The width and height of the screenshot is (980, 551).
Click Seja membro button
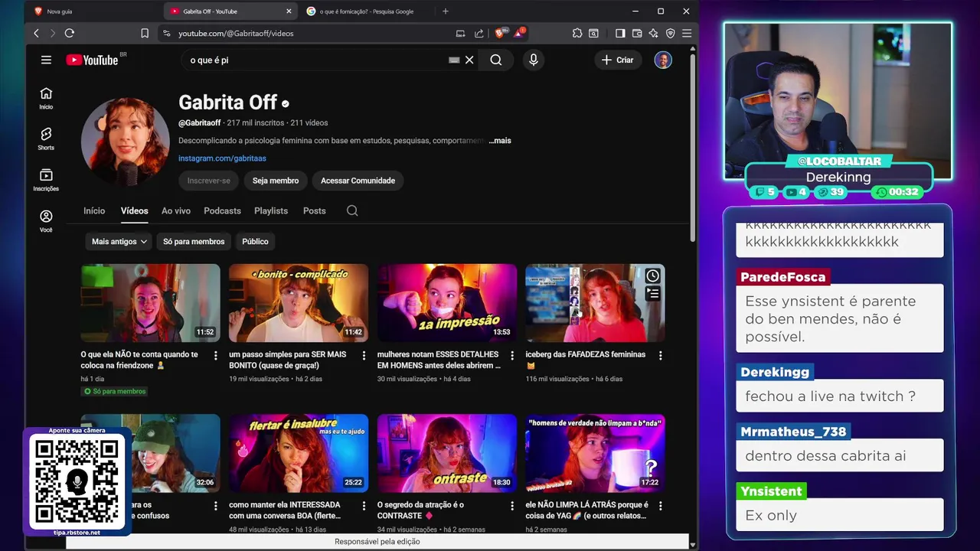(x=276, y=181)
